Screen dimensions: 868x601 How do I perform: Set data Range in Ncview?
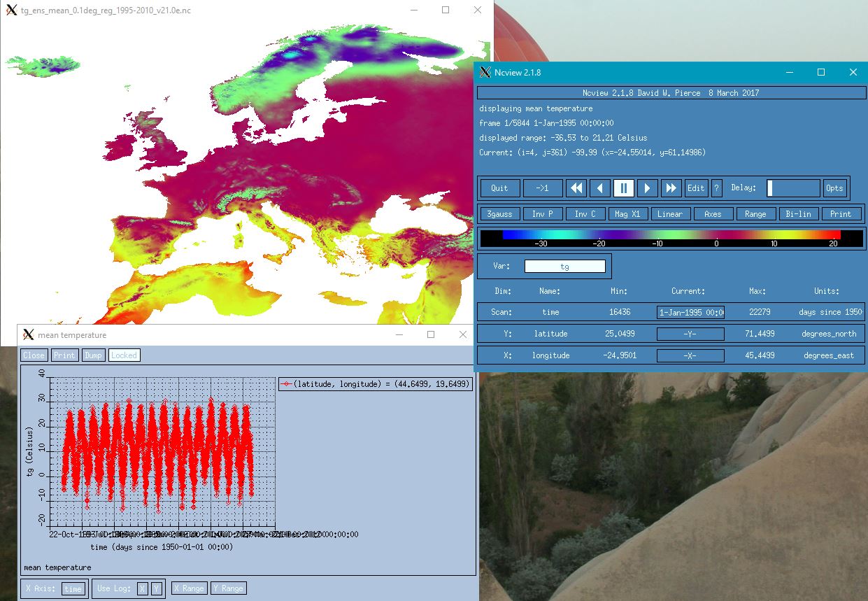tap(755, 214)
